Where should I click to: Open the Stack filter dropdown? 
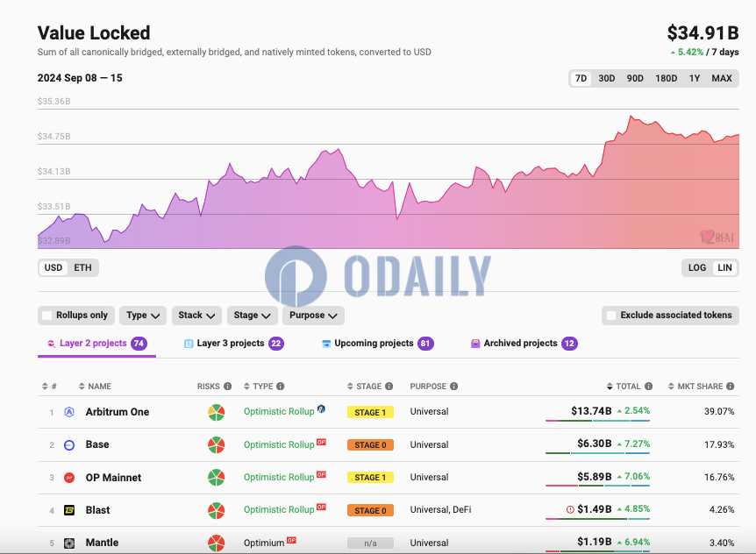(x=196, y=316)
